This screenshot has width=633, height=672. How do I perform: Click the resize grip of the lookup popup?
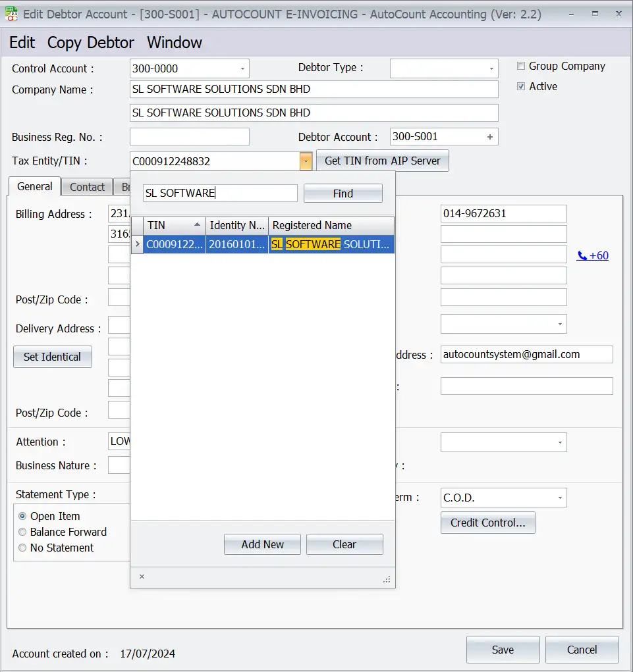(x=387, y=578)
